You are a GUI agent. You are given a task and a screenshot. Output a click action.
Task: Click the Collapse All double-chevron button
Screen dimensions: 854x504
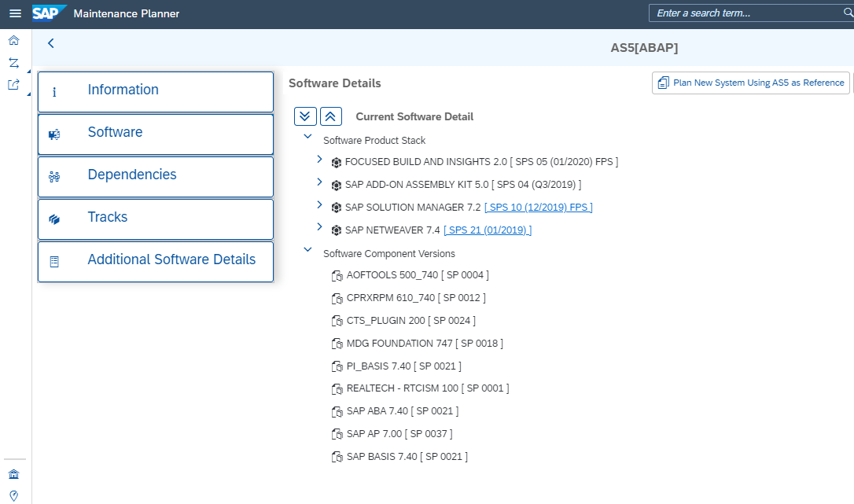(x=330, y=116)
